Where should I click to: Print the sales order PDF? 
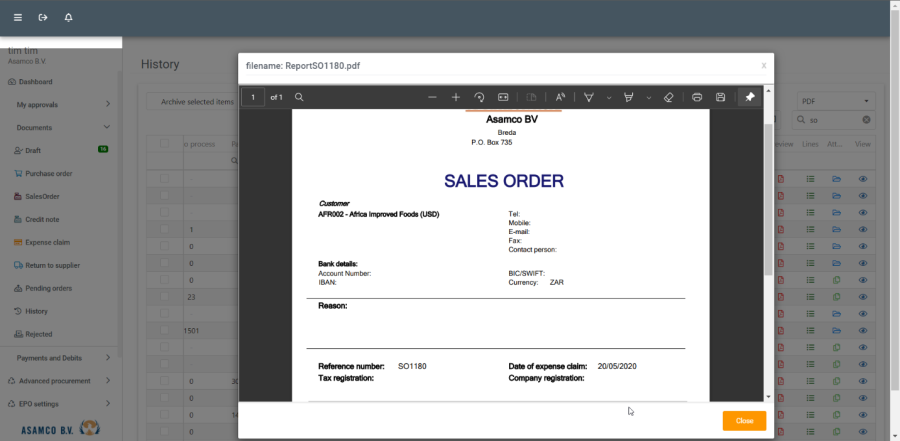(x=697, y=97)
